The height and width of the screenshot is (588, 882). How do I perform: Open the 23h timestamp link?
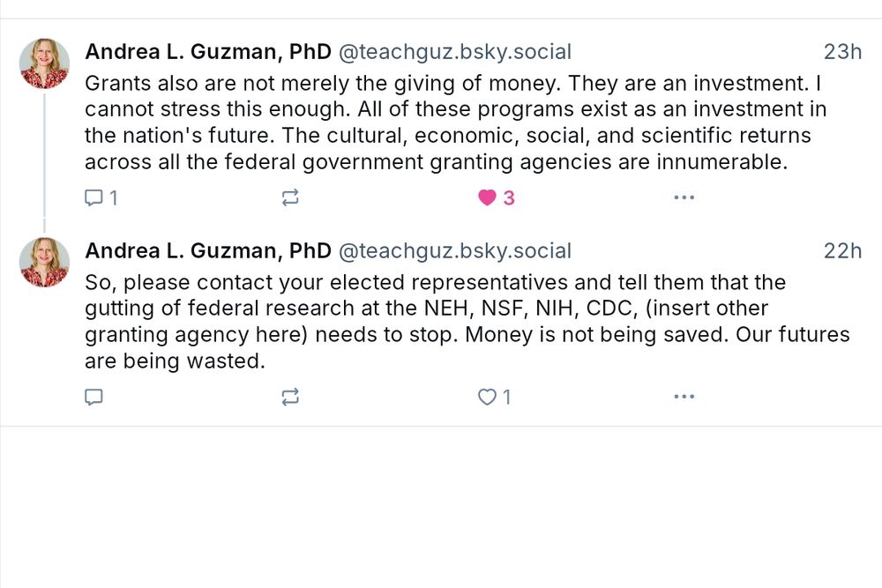[x=842, y=52]
